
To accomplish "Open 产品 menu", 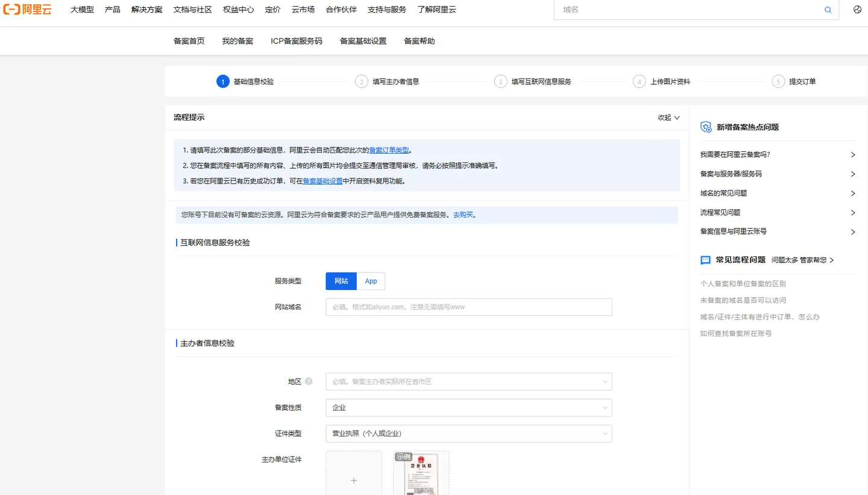I will [x=113, y=10].
